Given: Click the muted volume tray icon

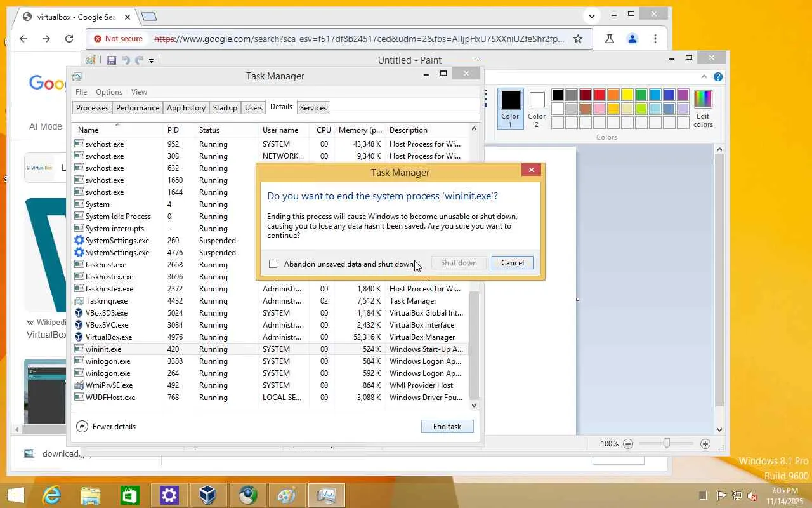Looking at the screenshot, I should 752,496.
